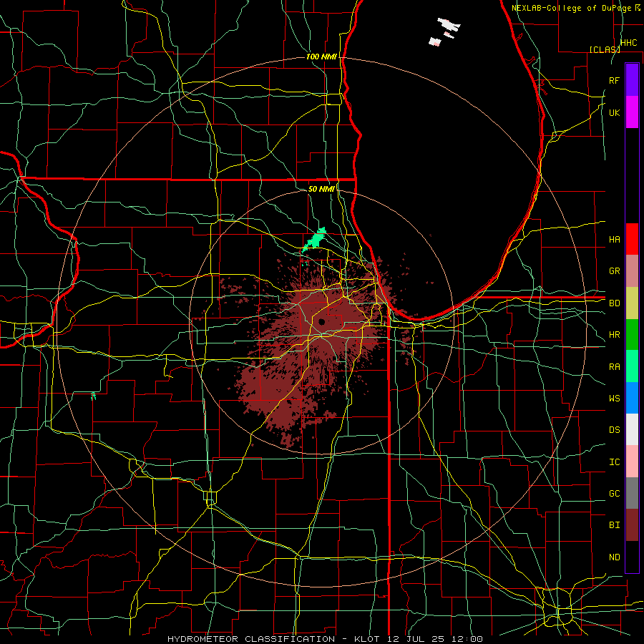Viewport: 644px width, 644px height.
Task: Click the 'DS' legend label
Action: pyautogui.click(x=614, y=430)
